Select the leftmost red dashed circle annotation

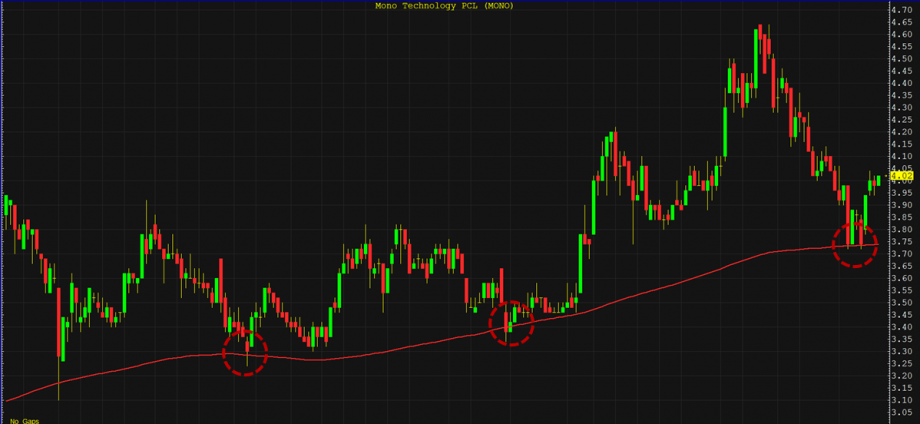point(246,352)
